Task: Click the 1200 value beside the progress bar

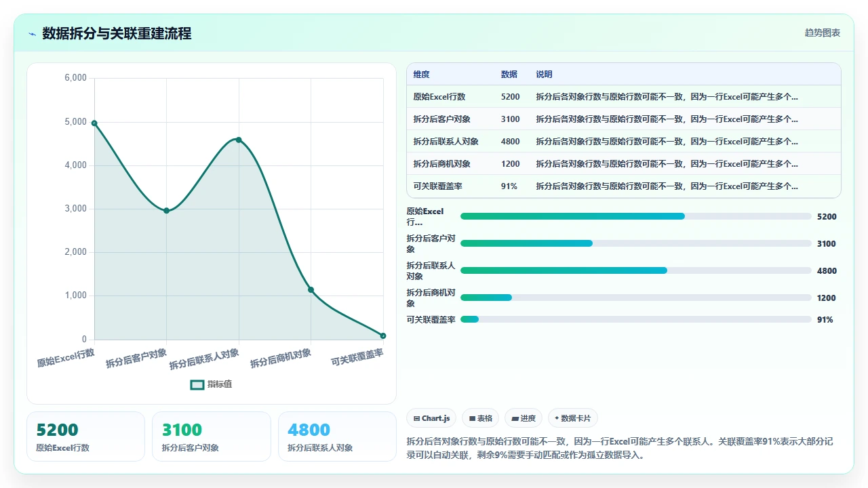Action: pos(827,298)
